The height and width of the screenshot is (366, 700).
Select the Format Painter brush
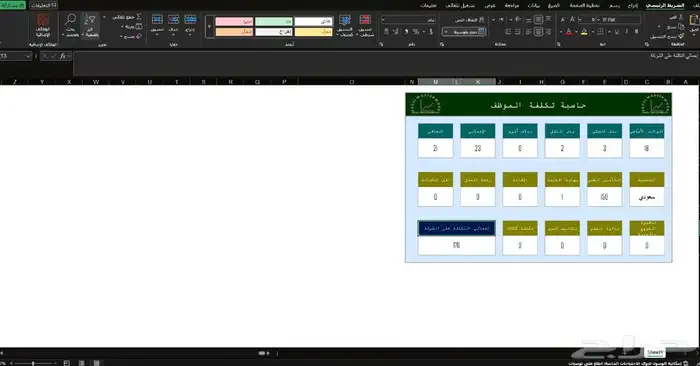[x=681, y=36]
